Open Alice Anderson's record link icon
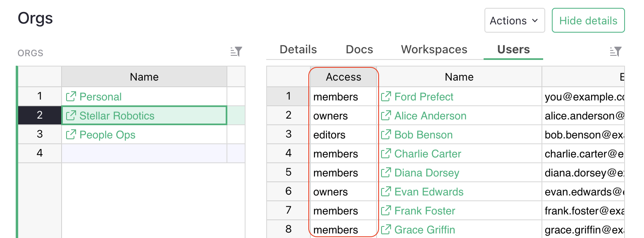This screenshot has height=238, width=644. click(386, 116)
